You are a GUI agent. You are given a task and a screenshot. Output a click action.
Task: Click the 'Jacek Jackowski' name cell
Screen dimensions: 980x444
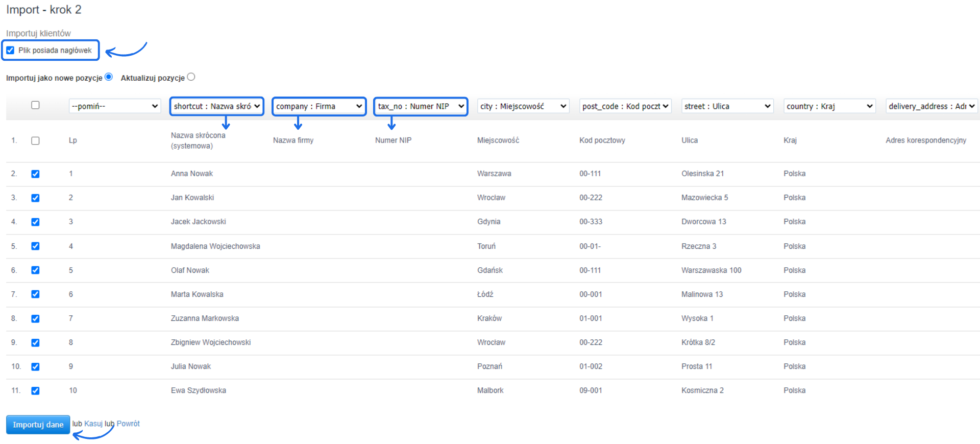199,222
